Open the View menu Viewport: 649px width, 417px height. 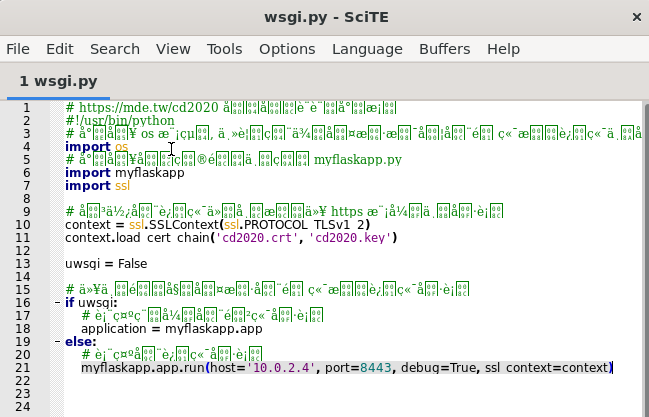click(173, 49)
